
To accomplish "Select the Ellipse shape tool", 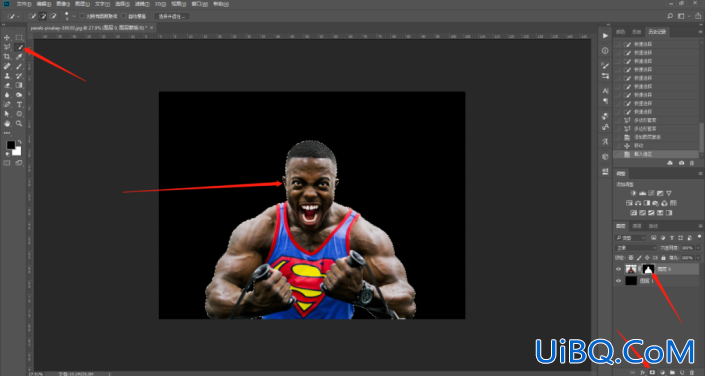I will pos(19,114).
